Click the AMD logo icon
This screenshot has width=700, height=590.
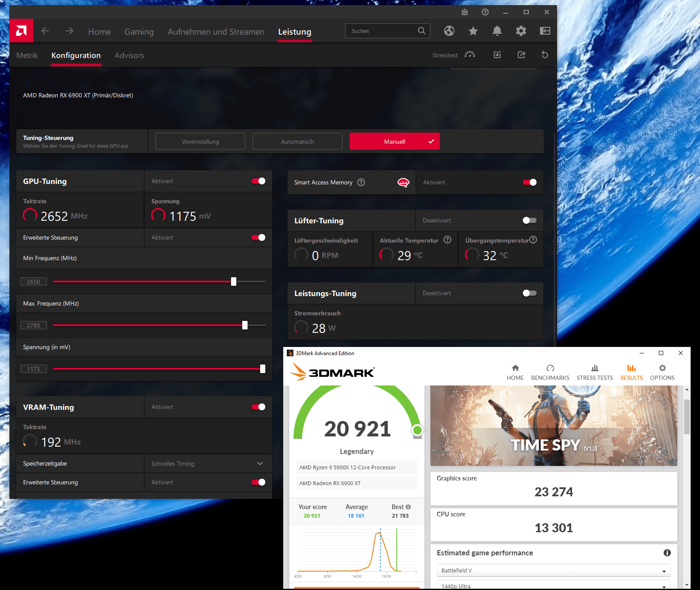tap(21, 31)
